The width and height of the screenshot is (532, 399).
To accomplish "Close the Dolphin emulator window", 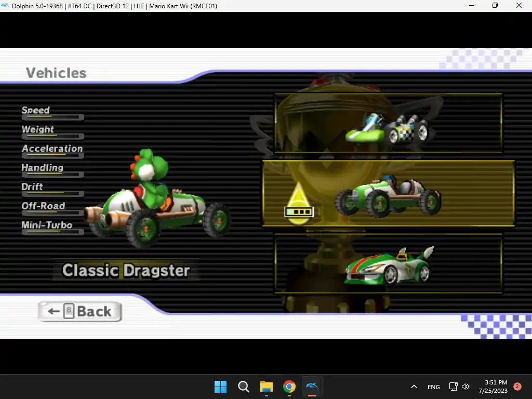I will [x=519, y=6].
